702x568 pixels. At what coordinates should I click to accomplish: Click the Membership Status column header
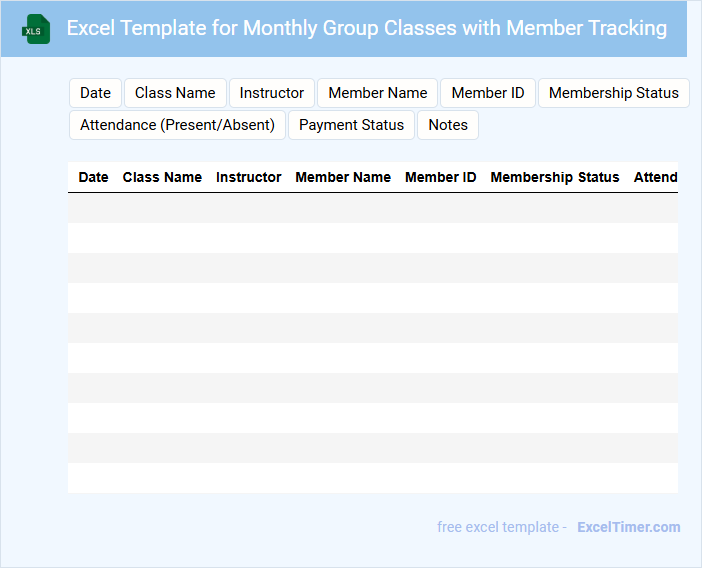[555, 177]
